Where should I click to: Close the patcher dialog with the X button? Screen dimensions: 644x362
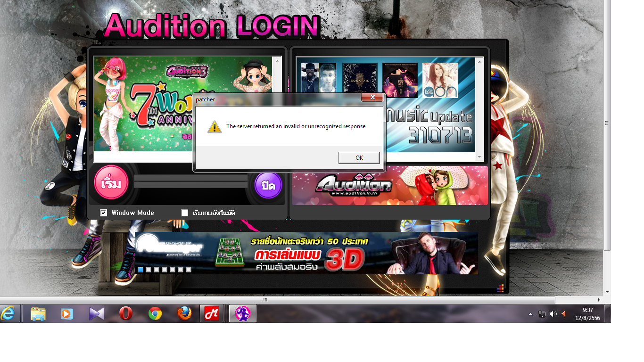(x=372, y=97)
